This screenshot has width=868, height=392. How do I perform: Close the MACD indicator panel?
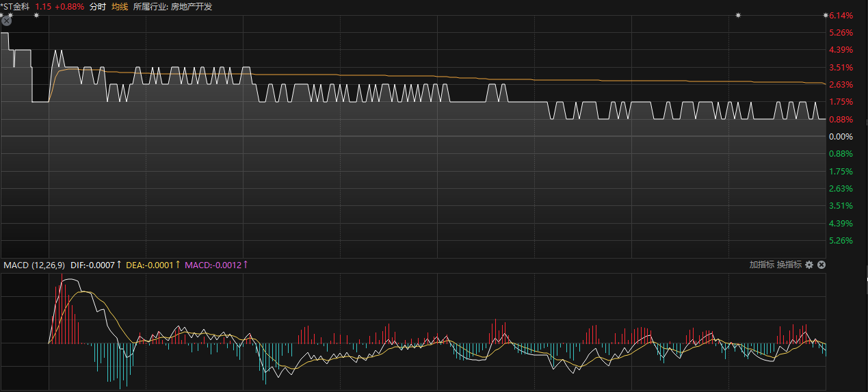(x=821, y=265)
